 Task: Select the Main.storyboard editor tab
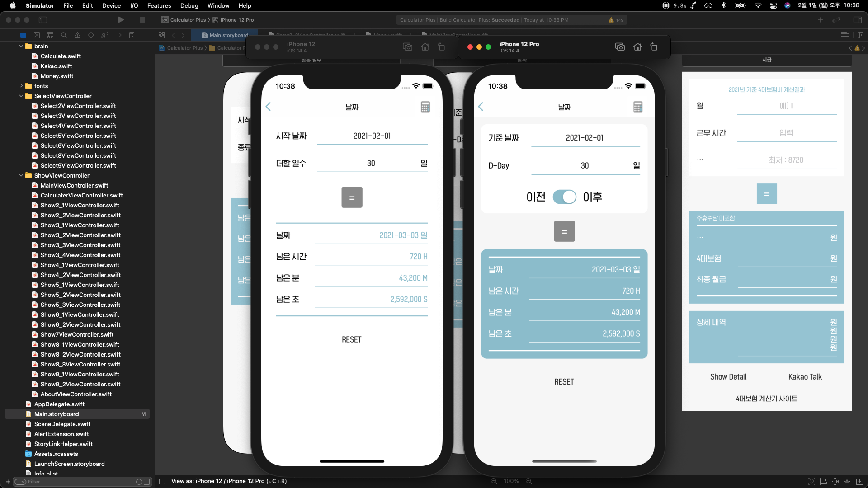click(225, 35)
